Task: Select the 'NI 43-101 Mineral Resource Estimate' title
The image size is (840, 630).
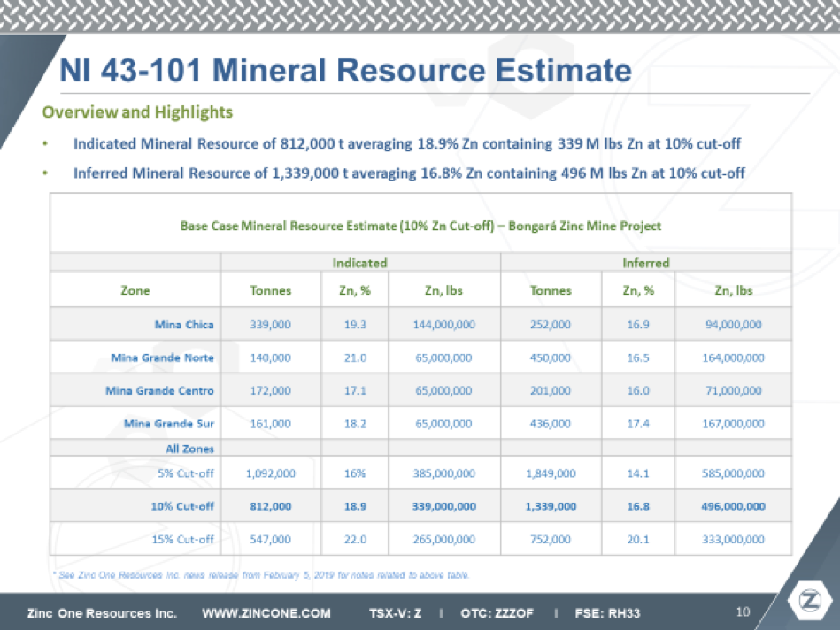Action: coord(345,70)
